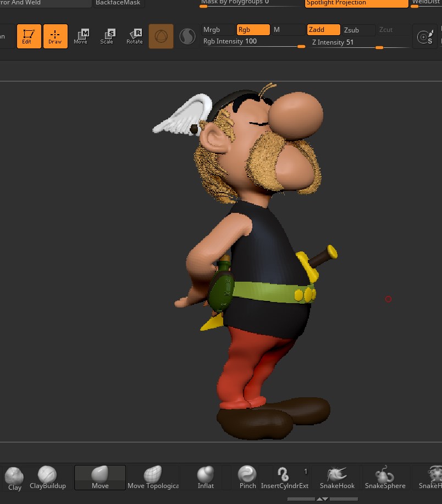Screen dimensions: 442x504
Task: Activate Draw mode button
Action: point(55,36)
